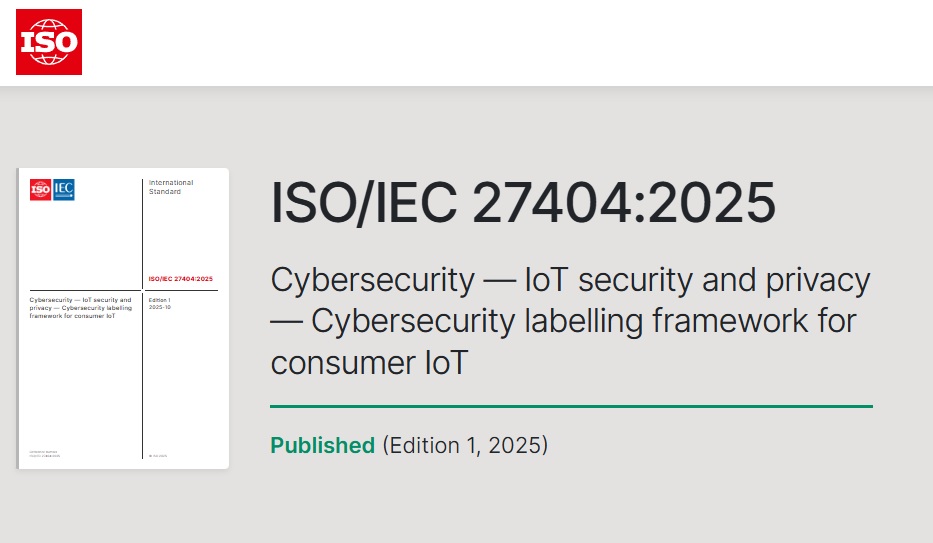The width and height of the screenshot is (933, 543).
Task: Click the empty white header bar
Action: click(500, 42)
